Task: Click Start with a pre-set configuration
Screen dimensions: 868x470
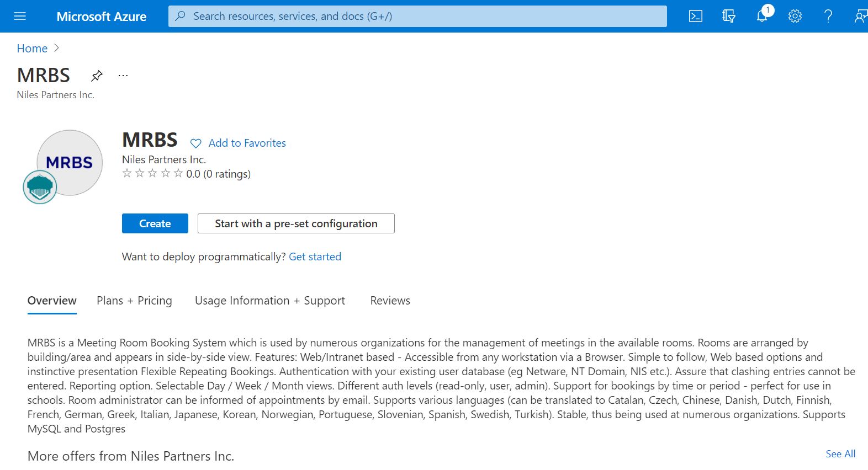Action: [x=296, y=223]
